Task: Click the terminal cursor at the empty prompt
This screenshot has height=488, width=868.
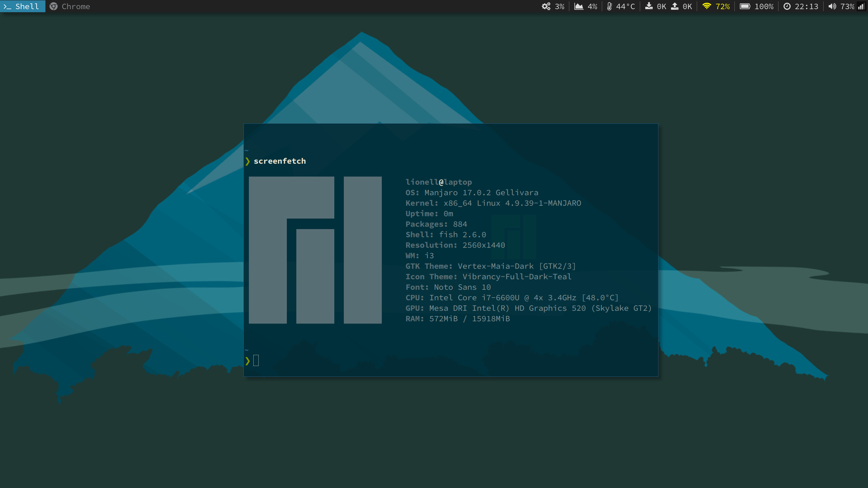Action: pyautogui.click(x=256, y=361)
